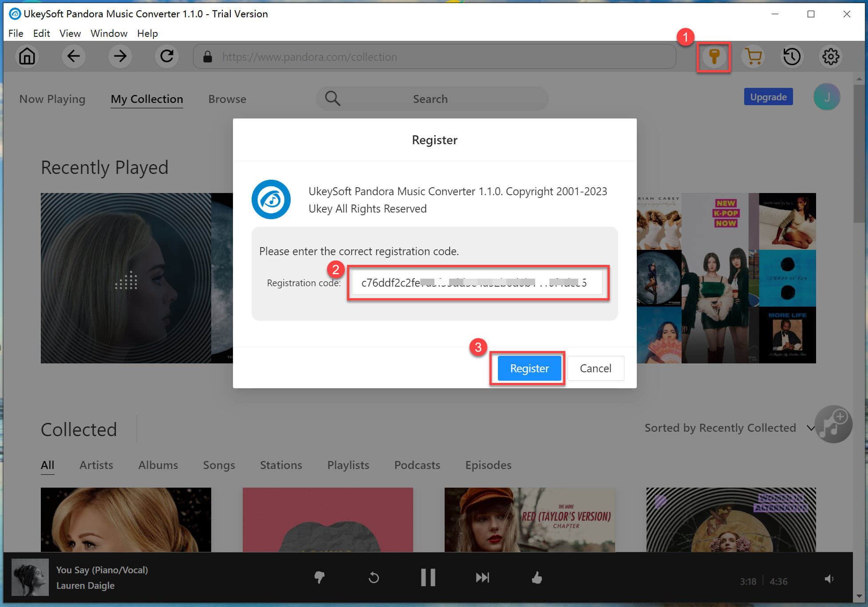This screenshot has width=868, height=607.
Task: Click the Sorted by Recently Collected dropdown
Action: coord(731,428)
